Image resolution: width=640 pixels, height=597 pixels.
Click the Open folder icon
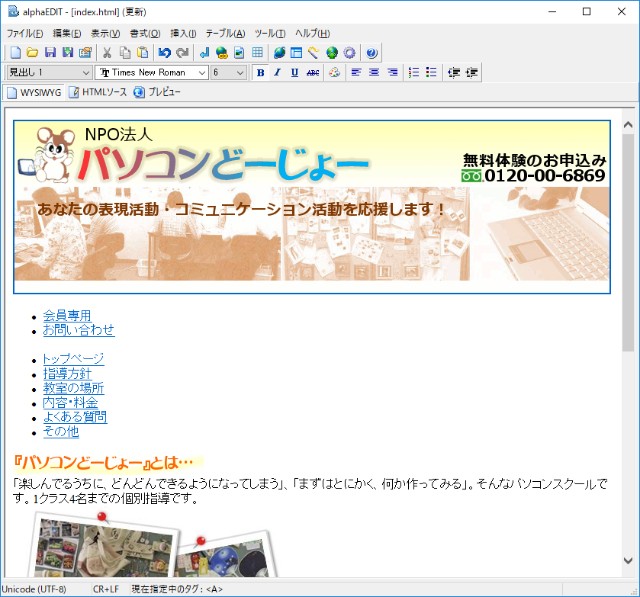tap(32, 53)
